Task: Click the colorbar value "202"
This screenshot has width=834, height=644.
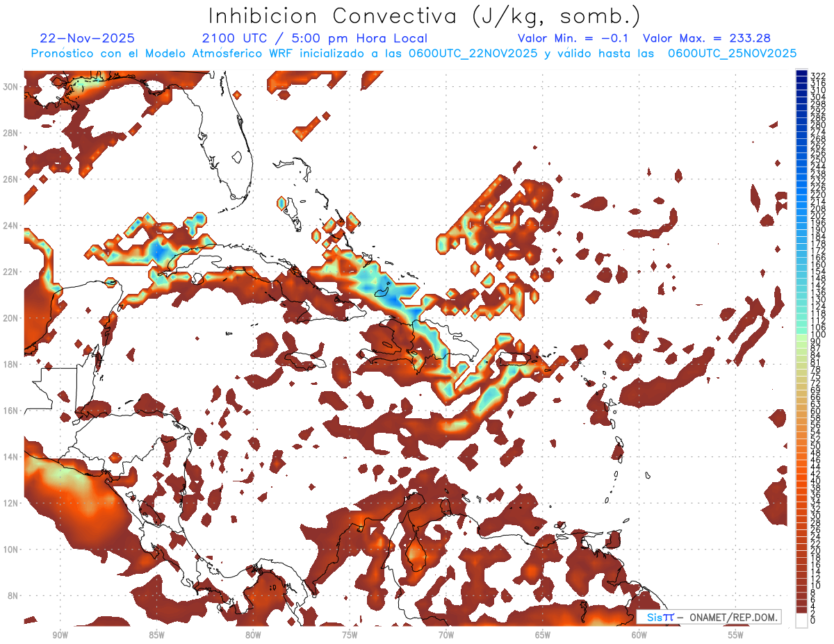Action: point(818,216)
